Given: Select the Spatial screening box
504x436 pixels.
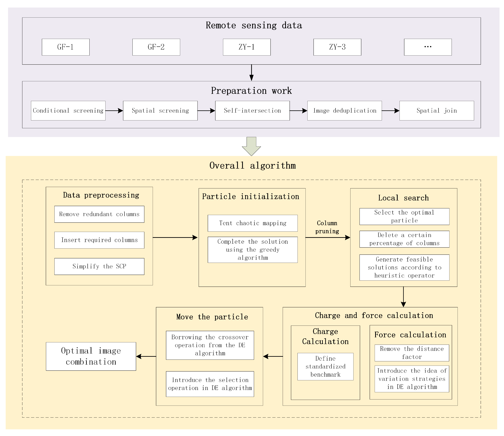Looking at the screenshot, I should click(x=160, y=111).
